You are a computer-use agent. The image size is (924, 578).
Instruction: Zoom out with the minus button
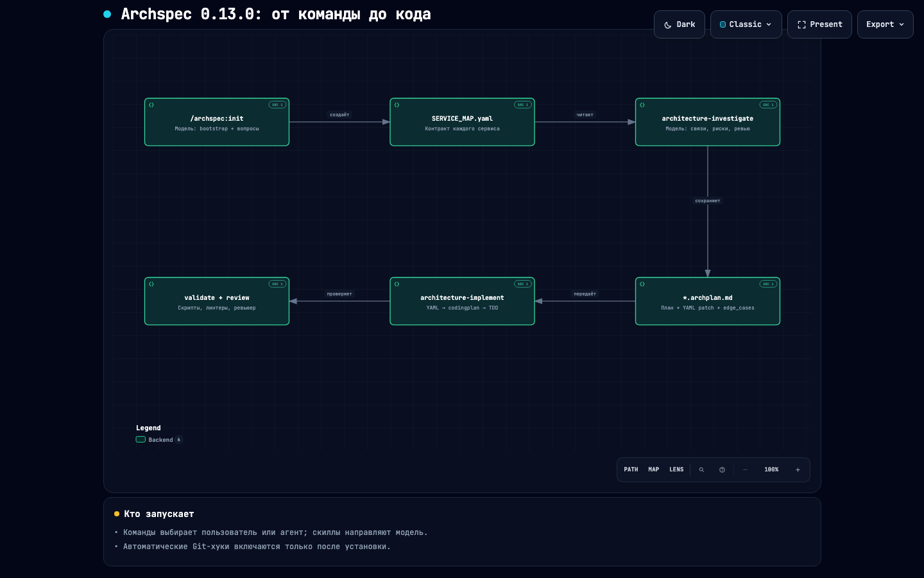745,469
